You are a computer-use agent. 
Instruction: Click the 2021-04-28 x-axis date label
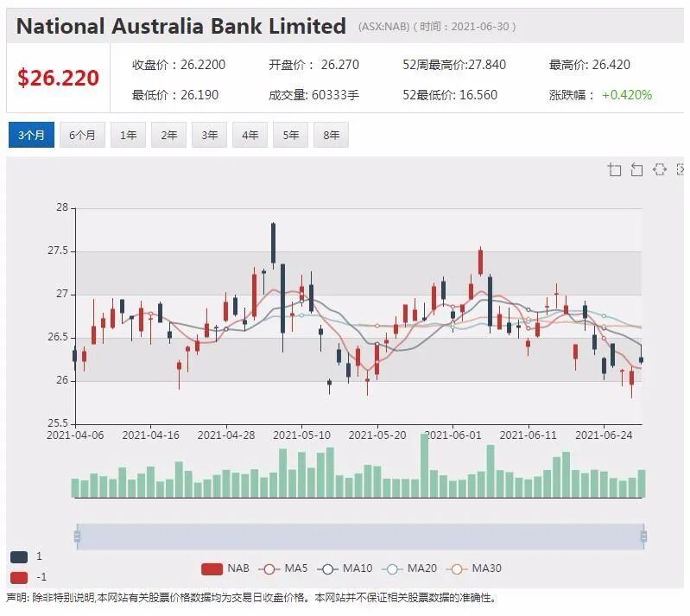226,435
